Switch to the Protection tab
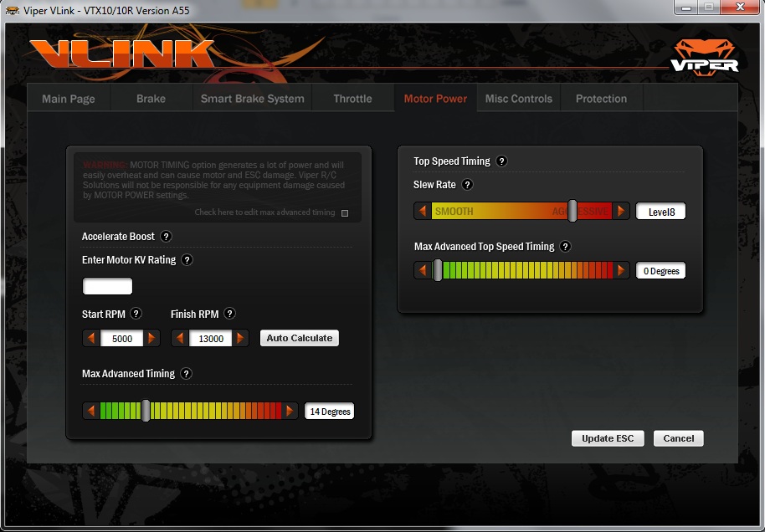The width and height of the screenshot is (765, 532). click(x=601, y=99)
